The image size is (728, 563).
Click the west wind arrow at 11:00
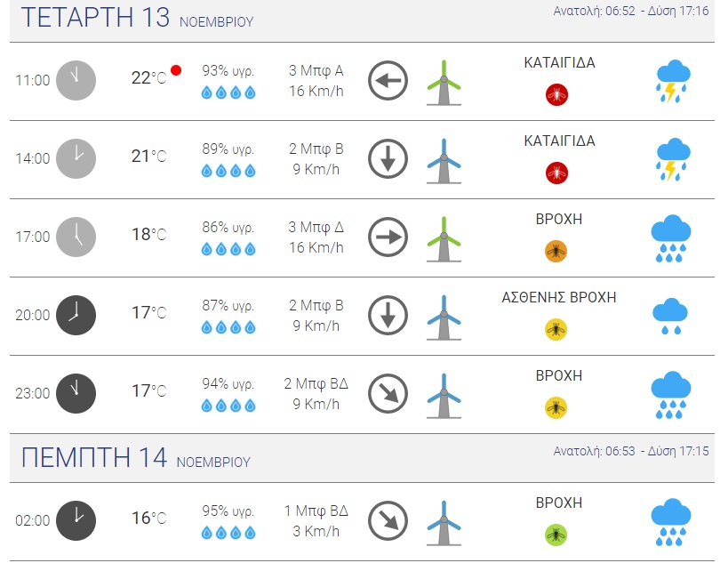click(x=388, y=82)
